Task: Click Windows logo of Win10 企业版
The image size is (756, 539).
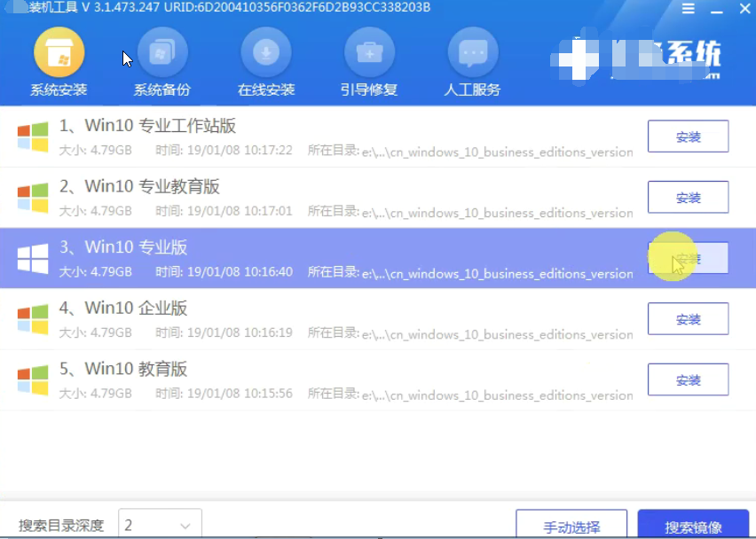Action: (33, 320)
